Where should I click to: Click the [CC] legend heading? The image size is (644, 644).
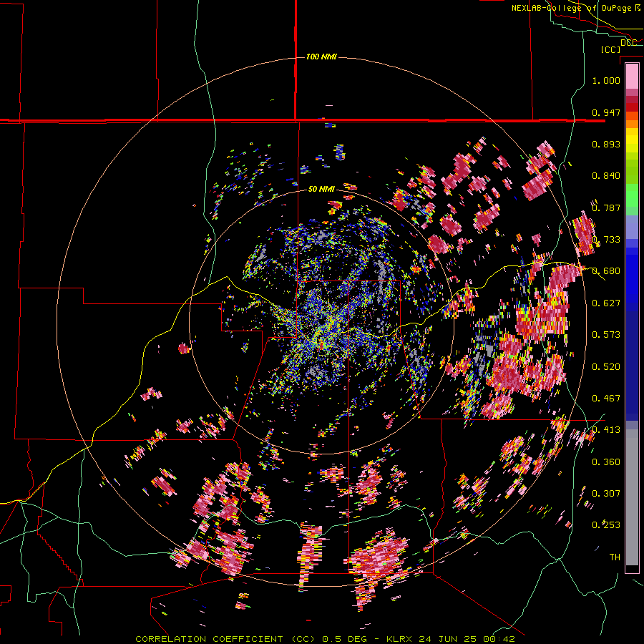tap(611, 49)
